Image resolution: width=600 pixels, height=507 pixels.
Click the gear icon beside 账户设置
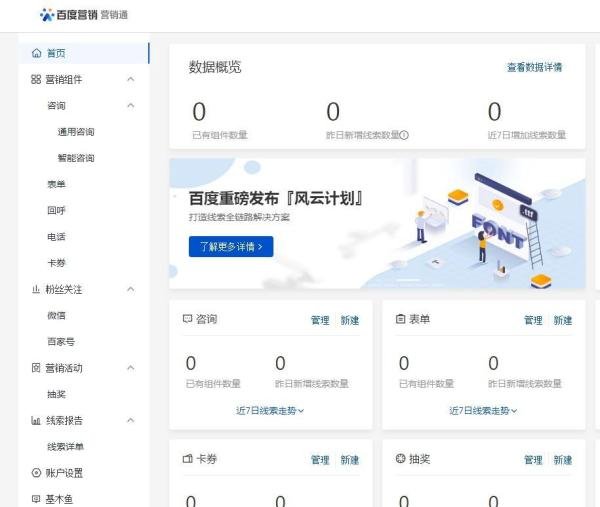pos(36,473)
